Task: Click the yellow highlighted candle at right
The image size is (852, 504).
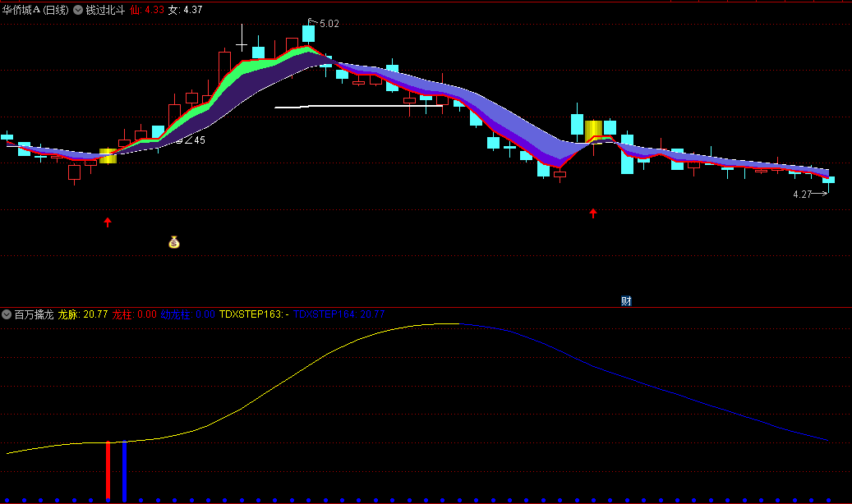Action: [593, 132]
